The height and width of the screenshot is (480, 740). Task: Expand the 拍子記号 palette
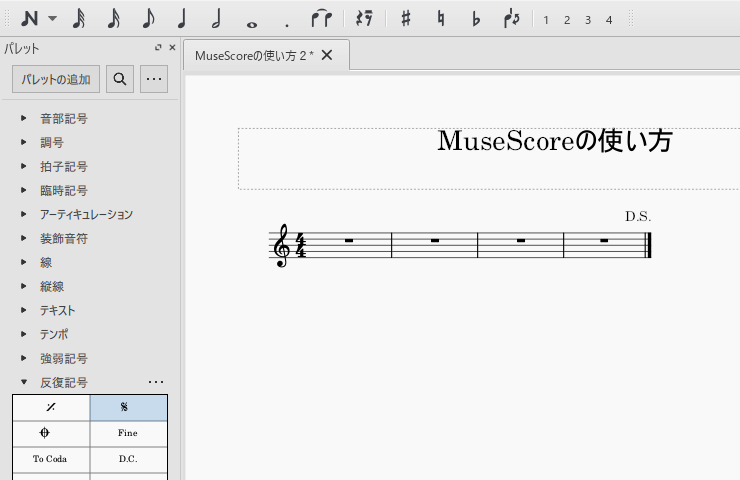24,166
